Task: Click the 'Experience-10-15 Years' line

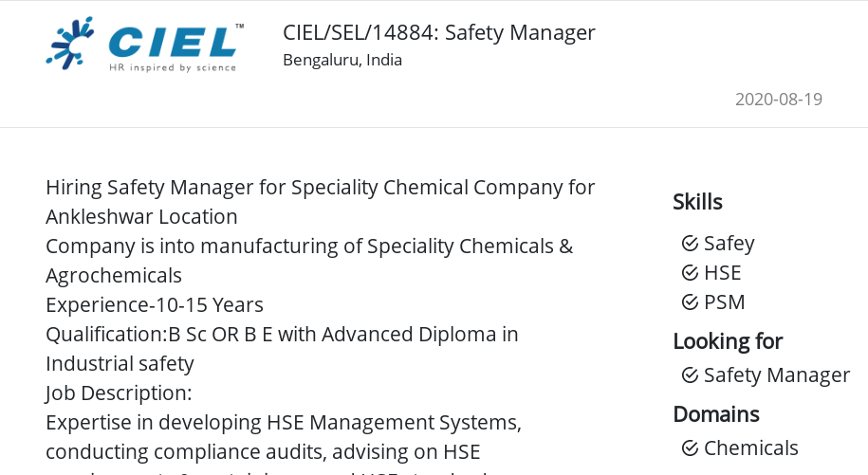Action: (x=155, y=305)
